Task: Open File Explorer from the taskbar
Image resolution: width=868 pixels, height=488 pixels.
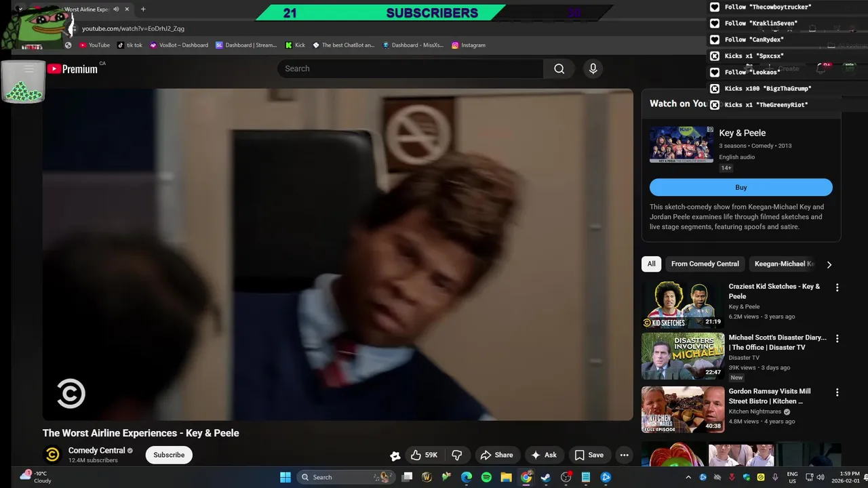Action: coord(506,477)
